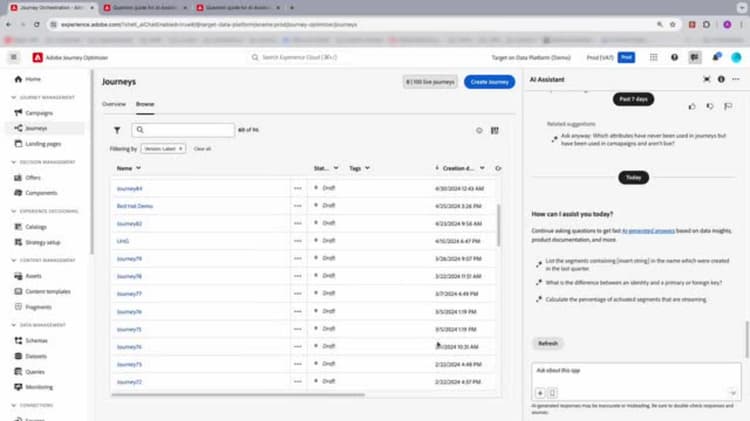Switch to the Overview tab

(114, 104)
